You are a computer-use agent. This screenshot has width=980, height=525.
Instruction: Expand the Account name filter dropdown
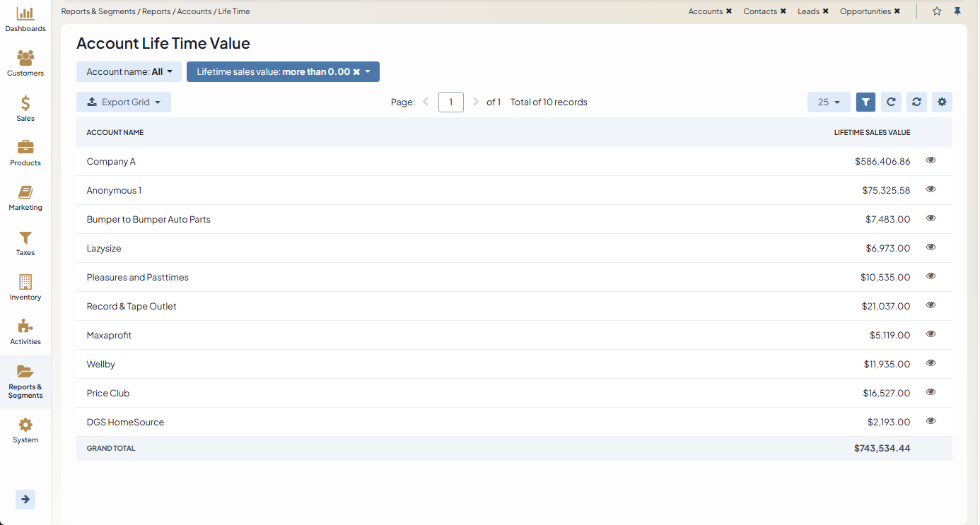tap(129, 72)
